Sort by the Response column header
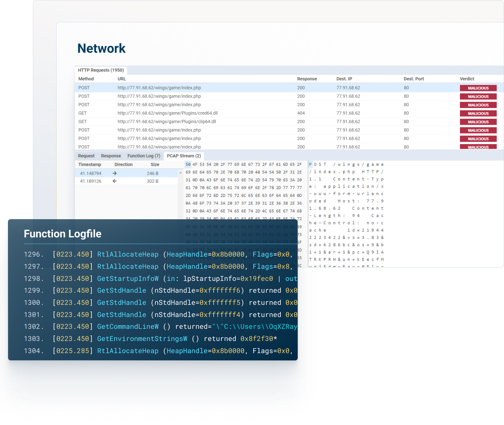 coord(307,79)
